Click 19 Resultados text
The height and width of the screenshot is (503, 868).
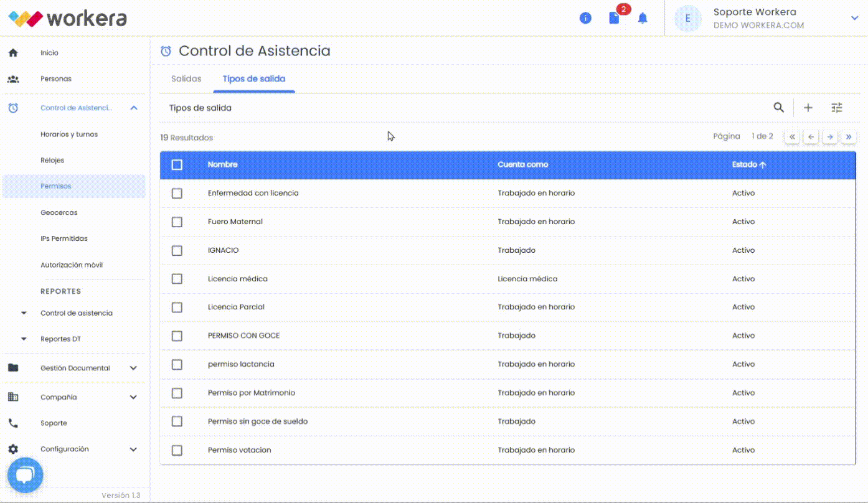tap(187, 138)
